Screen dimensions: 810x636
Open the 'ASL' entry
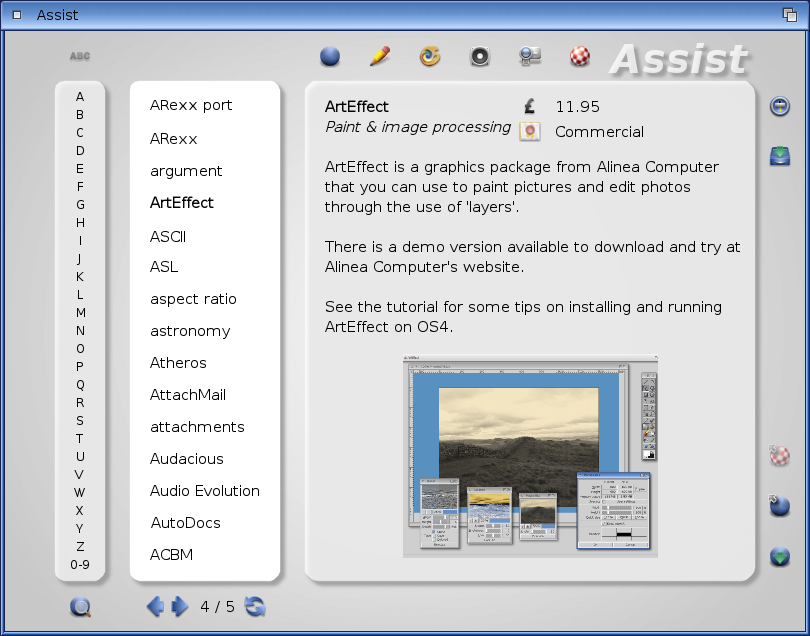click(x=164, y=267)
